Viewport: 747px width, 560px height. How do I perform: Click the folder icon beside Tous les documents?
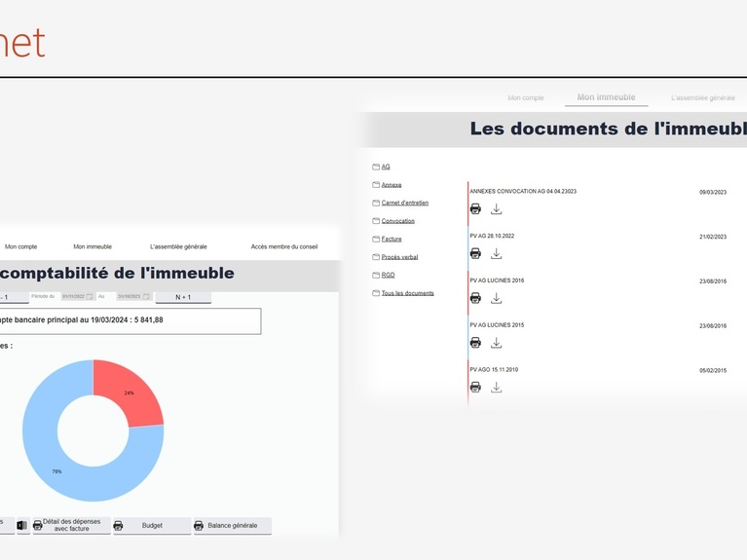[376, 293]
